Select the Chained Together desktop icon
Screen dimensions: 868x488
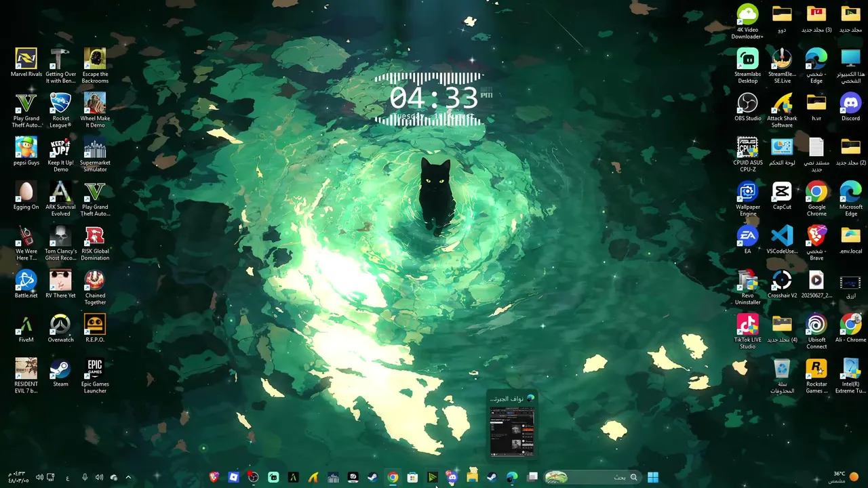click(x=95, y=287)
